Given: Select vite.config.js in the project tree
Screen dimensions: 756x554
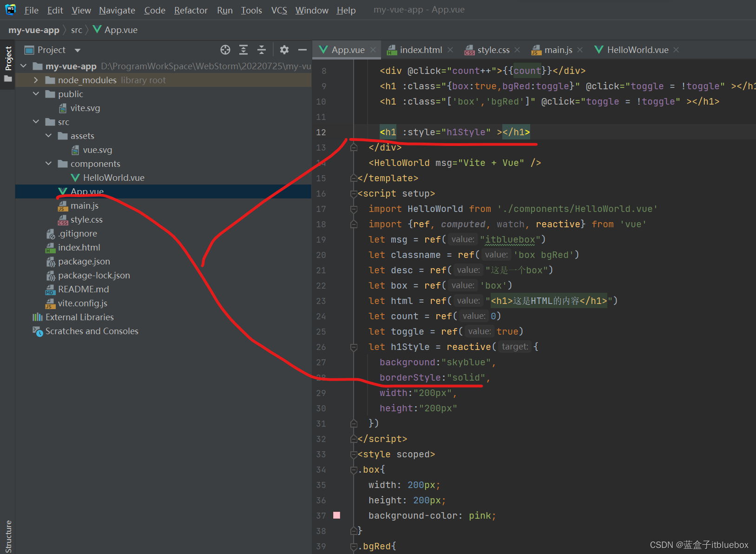Looking at the screenshot, I should [x=77, y=303].
